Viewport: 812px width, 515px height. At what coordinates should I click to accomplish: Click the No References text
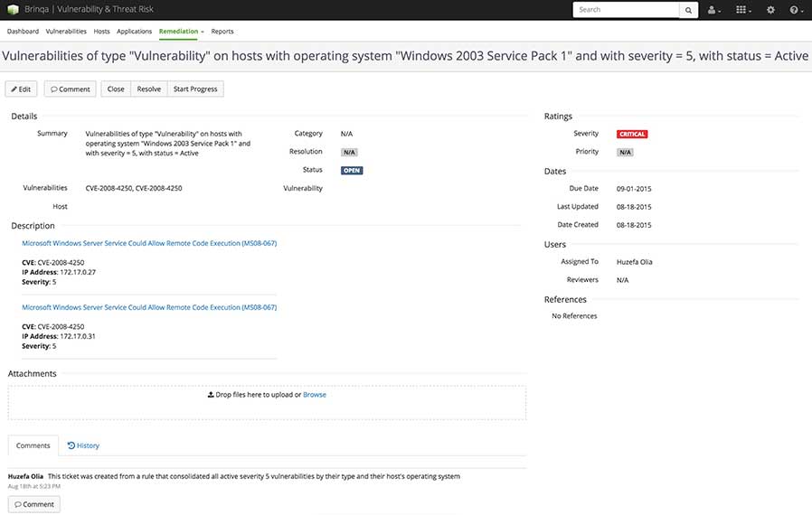tap(574, 315)
